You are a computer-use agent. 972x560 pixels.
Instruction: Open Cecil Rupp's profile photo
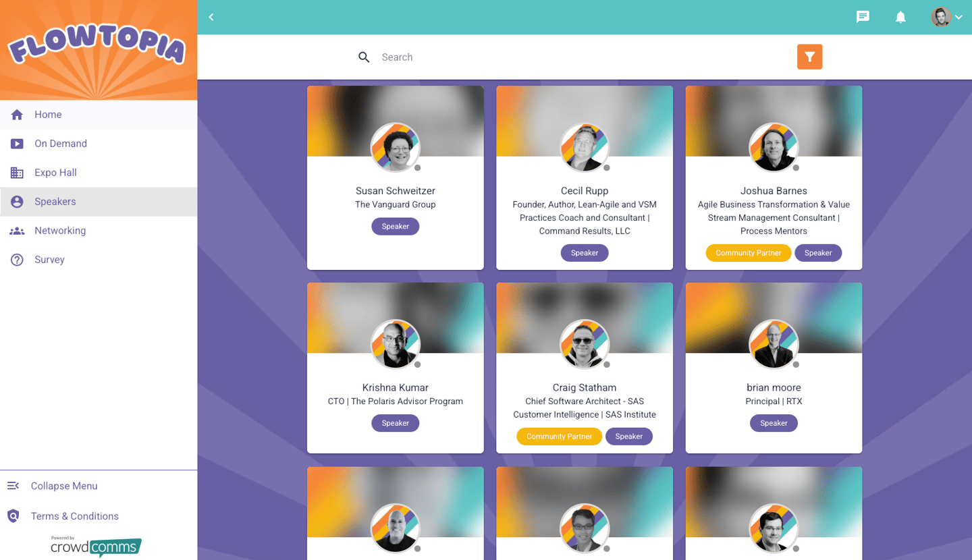click(x=585, y=147)
